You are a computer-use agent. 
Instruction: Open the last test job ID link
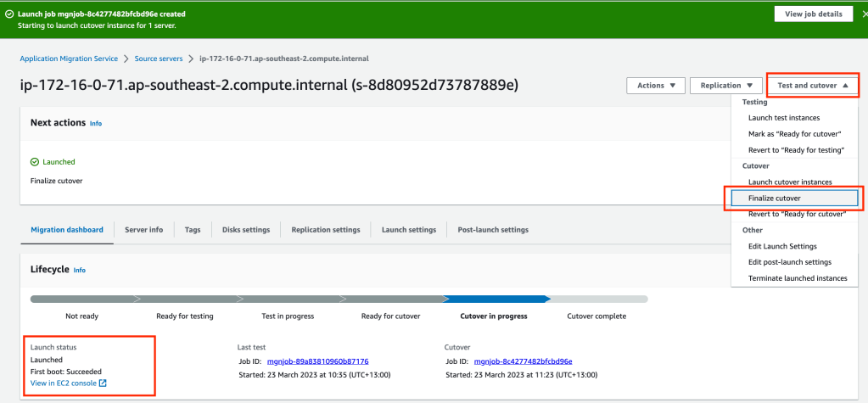pyautogui.click(x=317, y=361)
